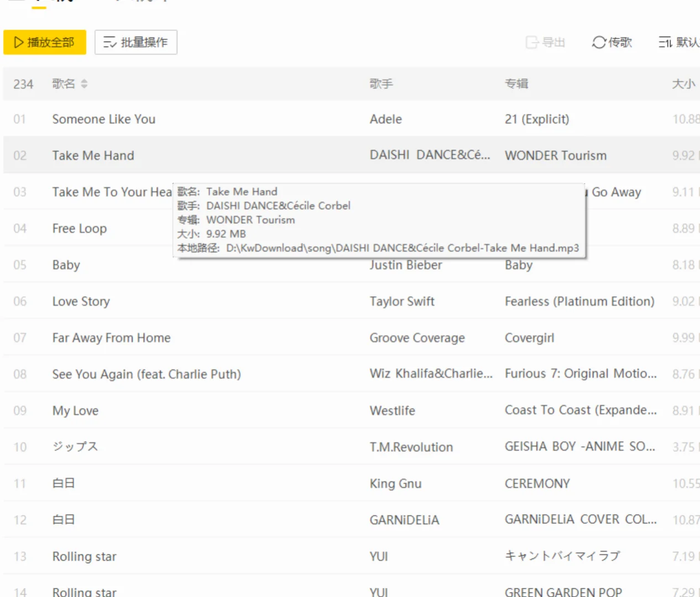Open artist GARNiDELiA
Screen dimensions: 700x597
(405, 520)
